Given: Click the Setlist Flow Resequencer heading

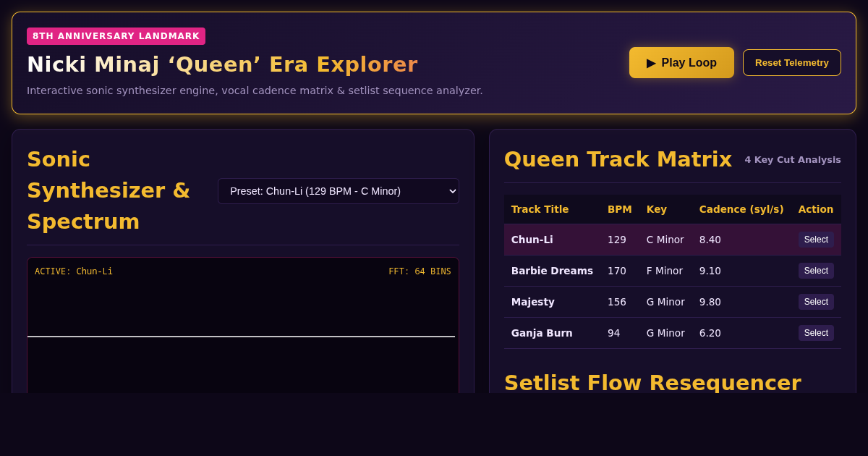Looking at the screenshot, I should click(x=652, y=382).
